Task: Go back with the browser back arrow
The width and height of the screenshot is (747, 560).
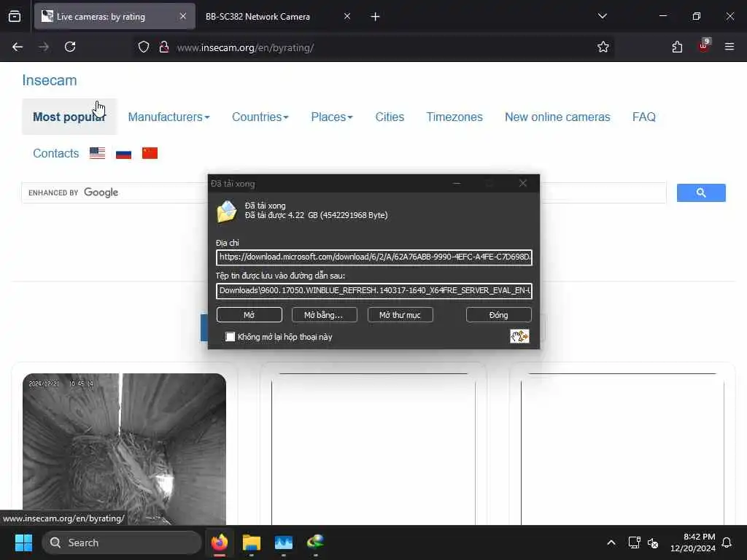Action: point(18,47)
